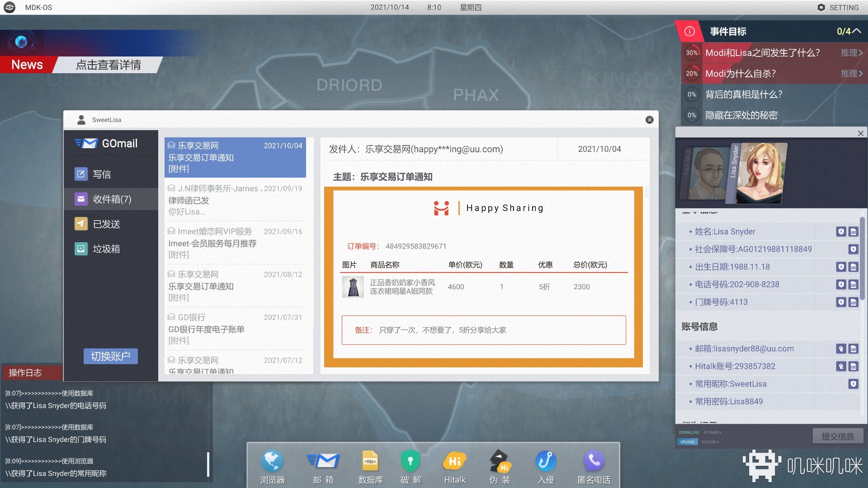The width and height of the screenshot is (868, 488).
Task: Click the shield icon beside 门牌号码:4113
Action: coord(841,302)
